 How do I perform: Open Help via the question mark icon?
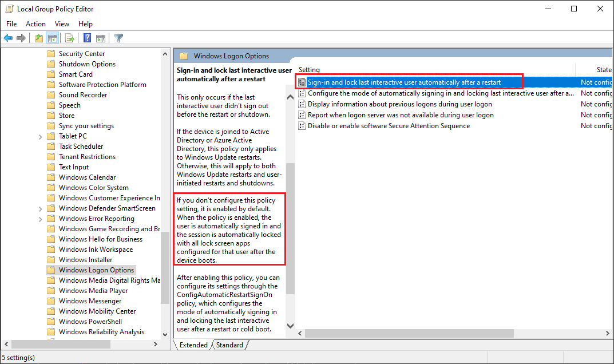[86, 38]
